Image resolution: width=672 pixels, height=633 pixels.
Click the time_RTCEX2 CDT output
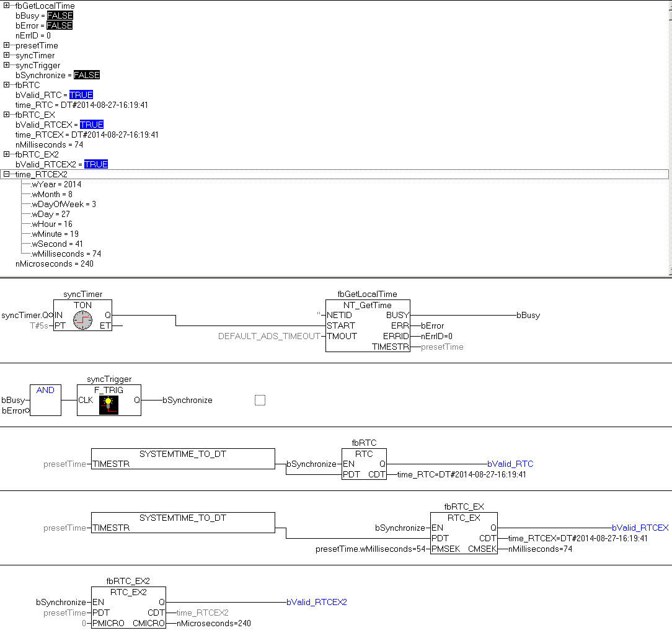pyautogui.click(x=203, y=613)
